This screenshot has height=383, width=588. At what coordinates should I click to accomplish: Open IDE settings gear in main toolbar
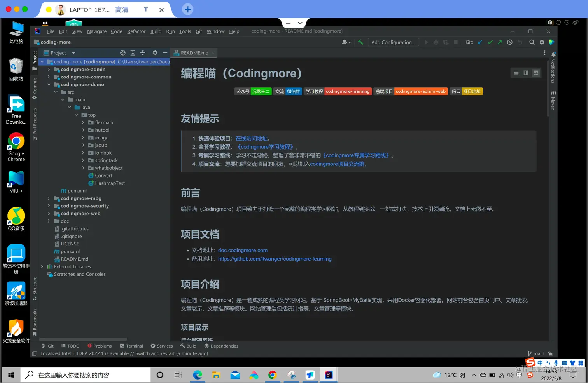point(542,42)
